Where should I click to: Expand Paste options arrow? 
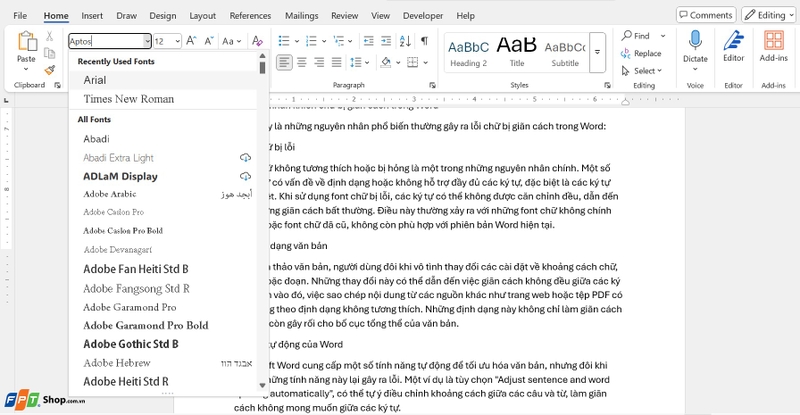26,69
